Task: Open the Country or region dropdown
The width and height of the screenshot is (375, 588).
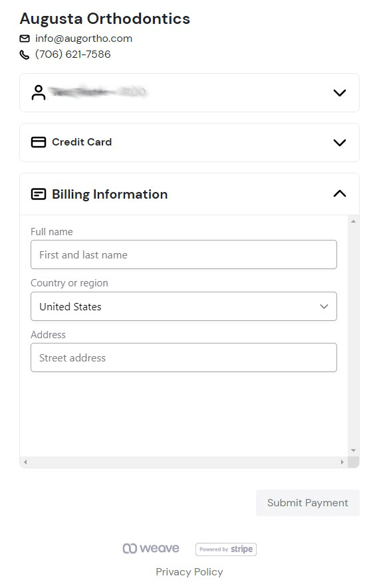Action: point(184,306)
